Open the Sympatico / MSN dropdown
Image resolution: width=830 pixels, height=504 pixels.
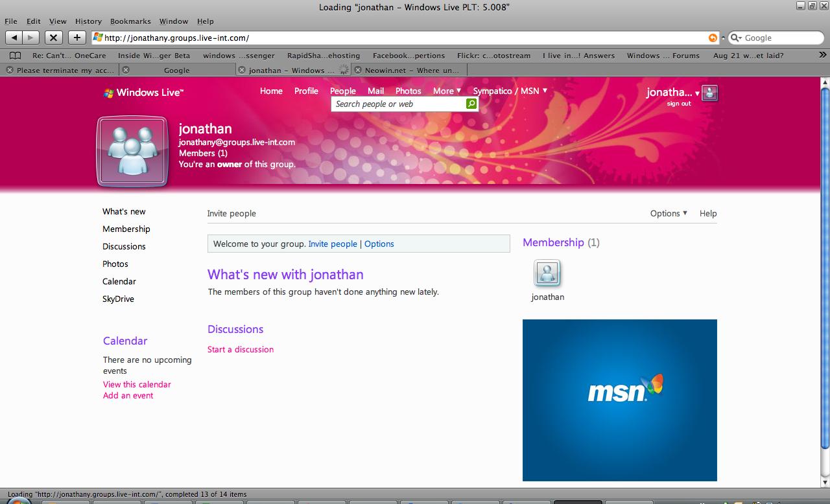click(x=510, y=91)
